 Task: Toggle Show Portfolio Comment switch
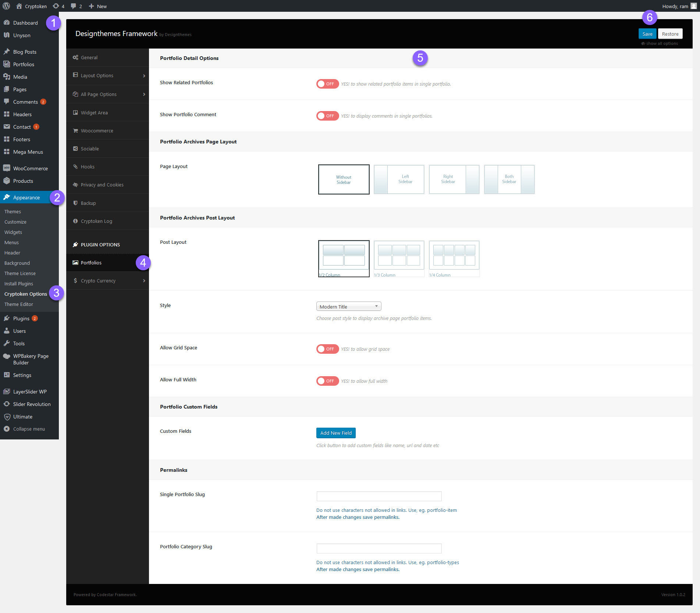point(327,116)
